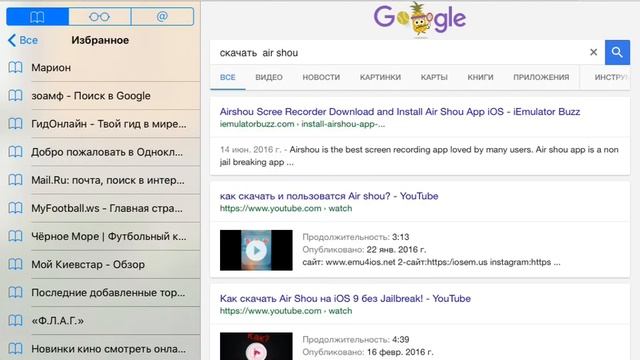Click the iemulatorbuzz.com result URL
The image size is (640, 360).
click(302, 124)
